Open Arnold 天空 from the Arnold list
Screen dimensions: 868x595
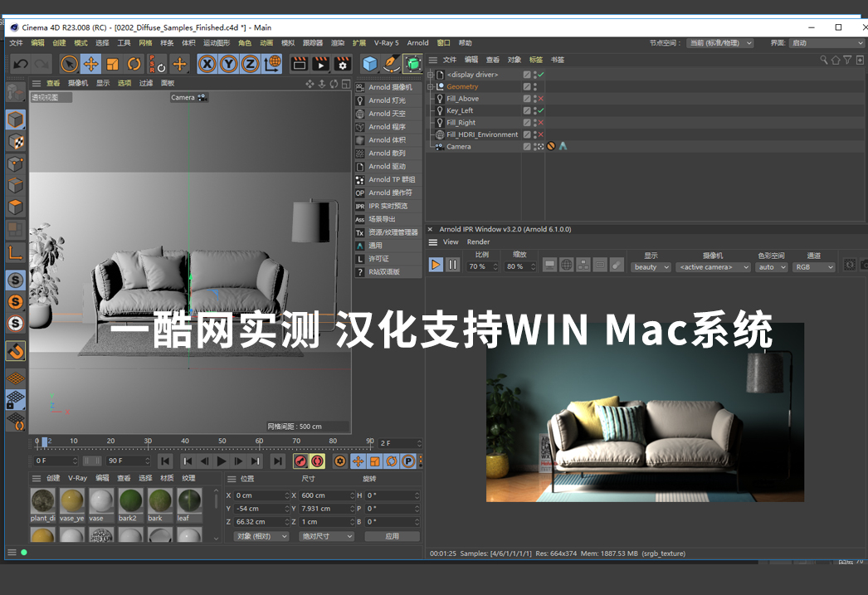click(387, 114)
